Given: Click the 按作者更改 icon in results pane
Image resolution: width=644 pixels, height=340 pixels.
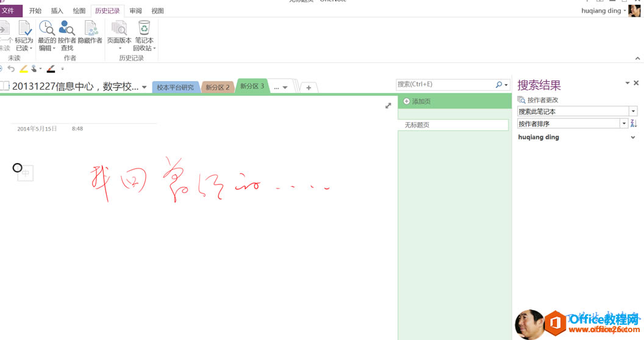Looking at the screenshot, I should pos(521,100).
